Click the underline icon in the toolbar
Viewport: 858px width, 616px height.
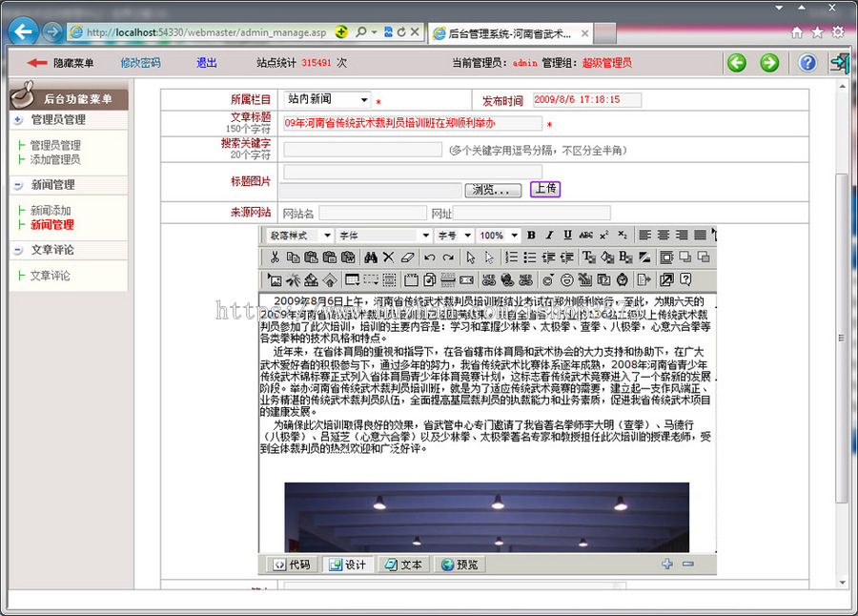(567, 234)
